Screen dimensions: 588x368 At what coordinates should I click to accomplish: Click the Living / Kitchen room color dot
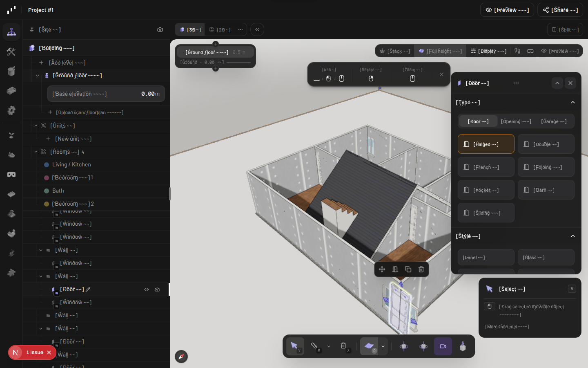point(47,165)
